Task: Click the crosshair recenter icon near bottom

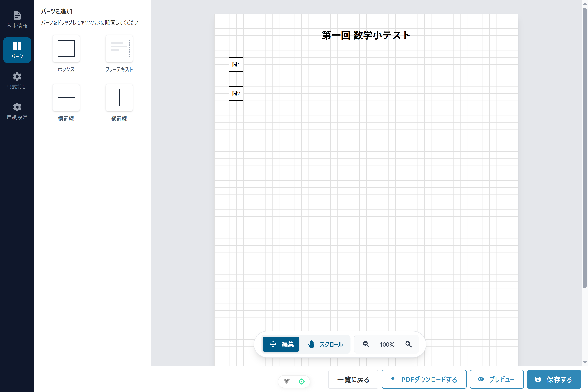Action: point(302,382)
